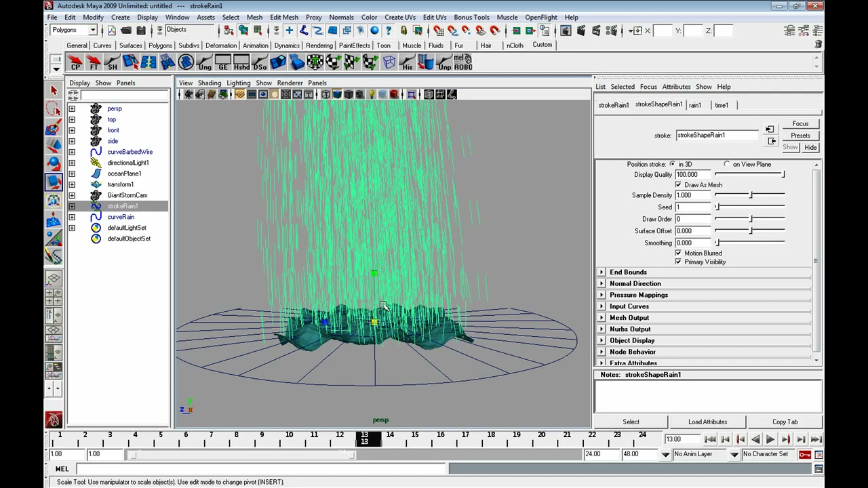
Task: Open Script Editor icon
Action: point(818,469)
